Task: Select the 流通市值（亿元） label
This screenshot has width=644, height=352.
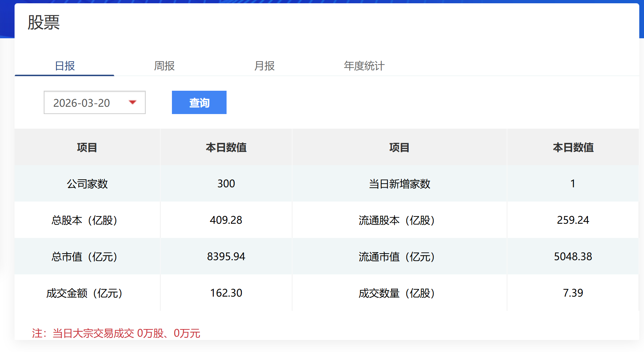Action: (x=397, y=257)
